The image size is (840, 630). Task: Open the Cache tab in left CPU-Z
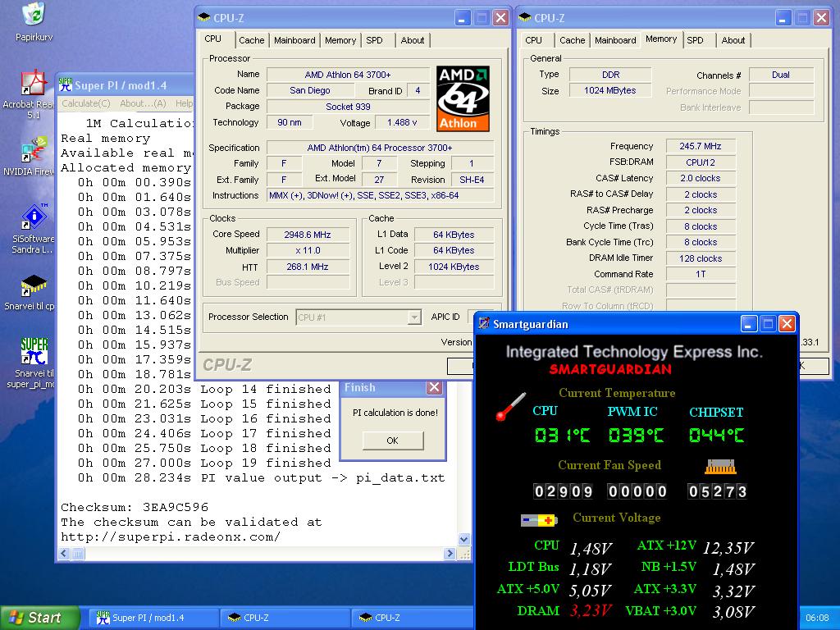251,40
